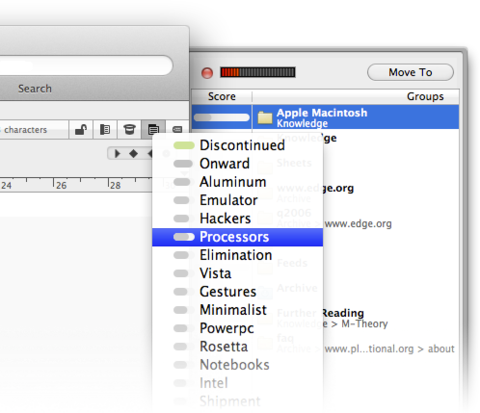Viewport: 480px width, 413px height.
Task: Click the play triangle in navigation control
Action: (x=117, y=154)
